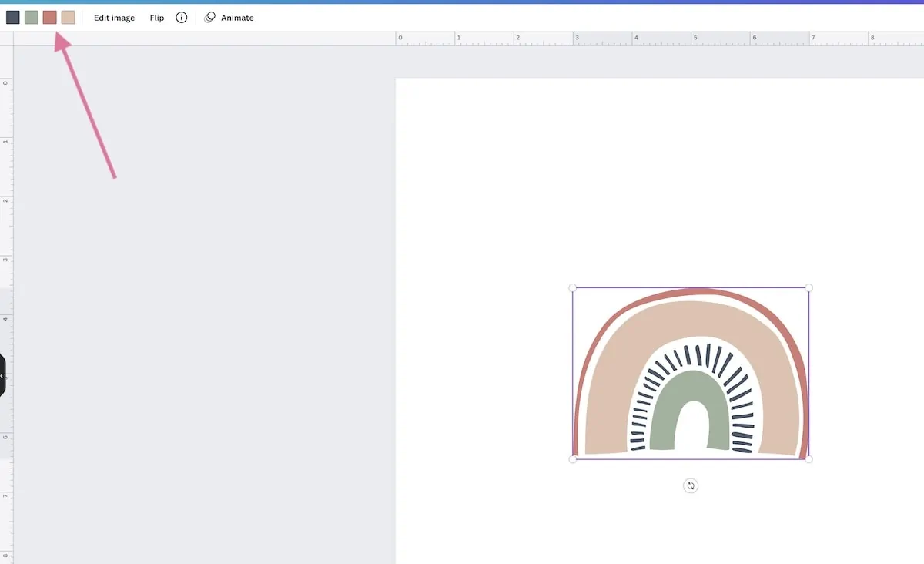Click the top-right resize handle of rainbow
The image size is (924, 564).
808,288
